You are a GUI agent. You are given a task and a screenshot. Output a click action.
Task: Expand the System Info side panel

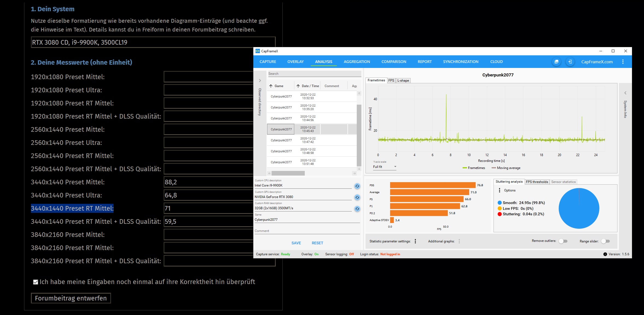point(625,93)
